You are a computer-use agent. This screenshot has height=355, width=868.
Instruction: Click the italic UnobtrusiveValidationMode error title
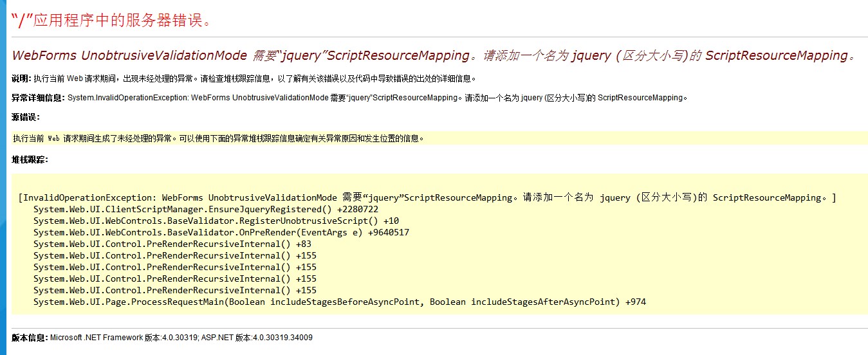[435, 55]
